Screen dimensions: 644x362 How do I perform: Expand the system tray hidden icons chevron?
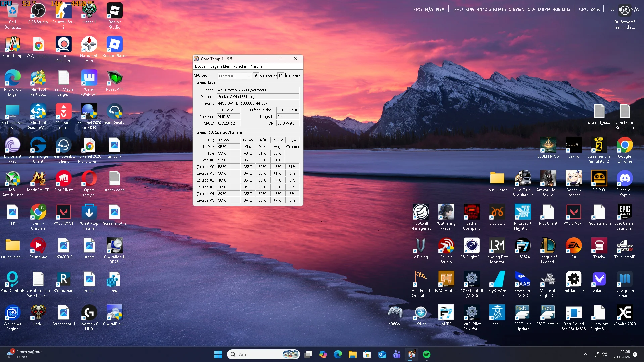[586, 354]
